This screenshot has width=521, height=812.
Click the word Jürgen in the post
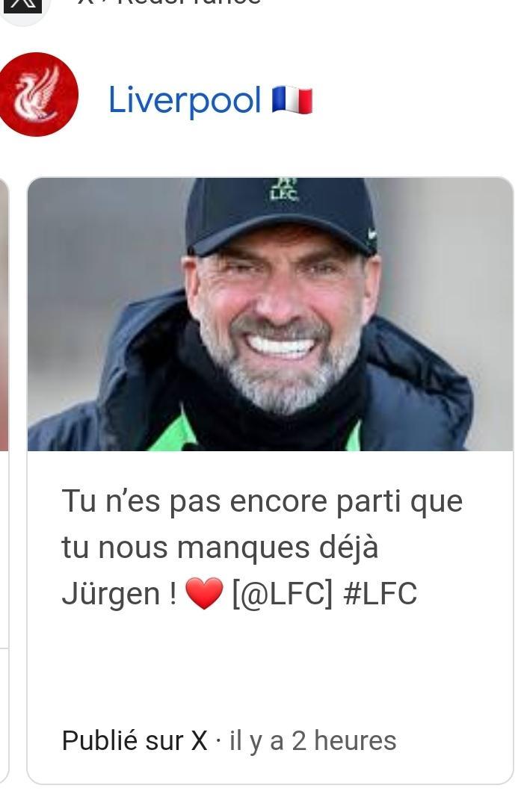coord(111,593)
